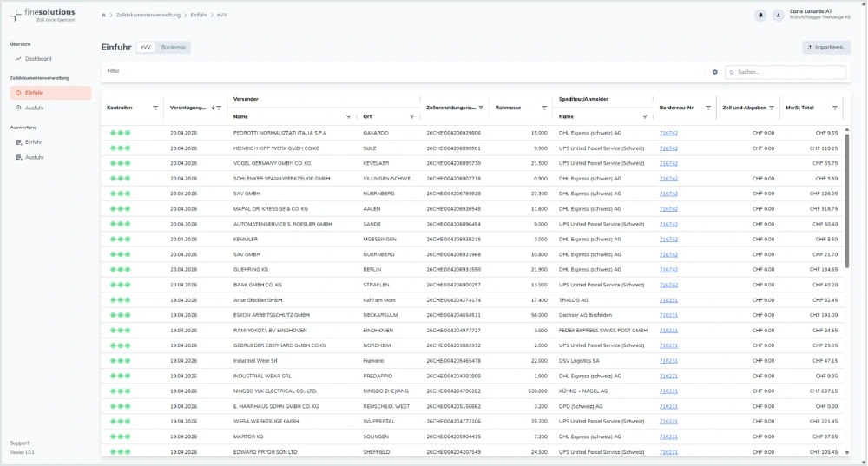Open table settings gear icon
Screen dimensions: 868x466
click(x=714, y=72)
